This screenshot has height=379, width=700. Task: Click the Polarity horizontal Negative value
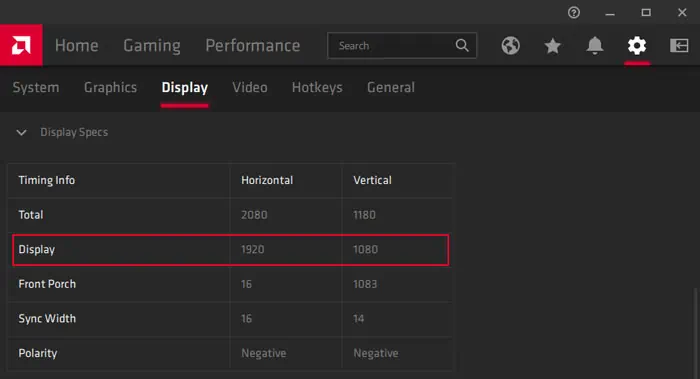point(263,353)
